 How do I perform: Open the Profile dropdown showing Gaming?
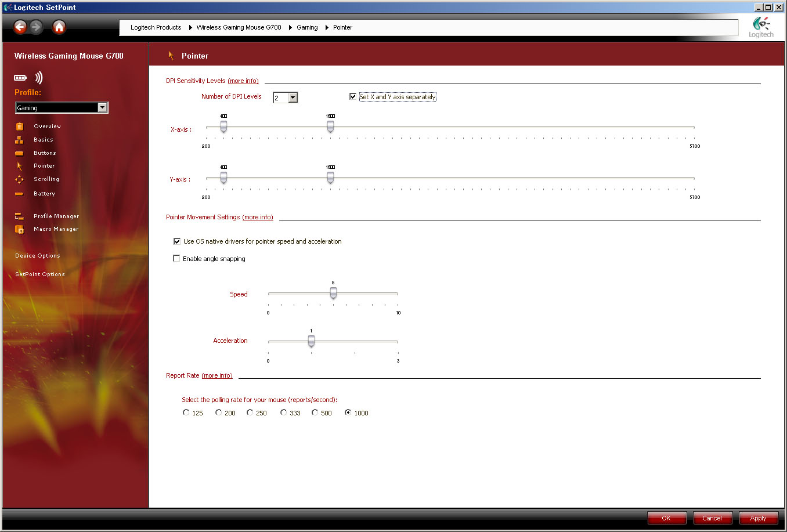pyautogui.click(x=62, y=107)
